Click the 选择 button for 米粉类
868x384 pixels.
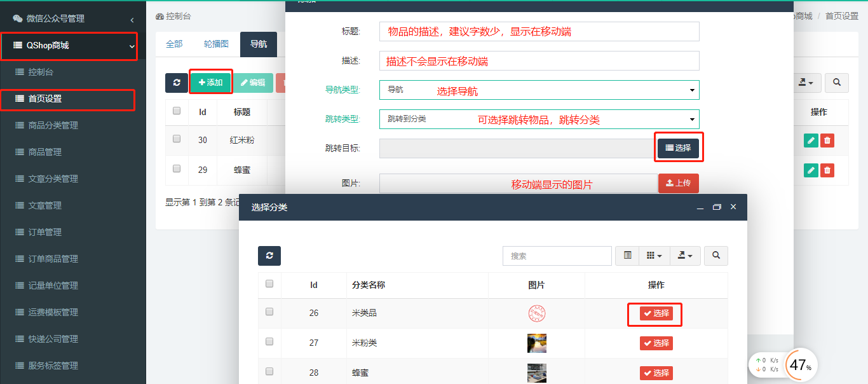[x=656, y=343]
